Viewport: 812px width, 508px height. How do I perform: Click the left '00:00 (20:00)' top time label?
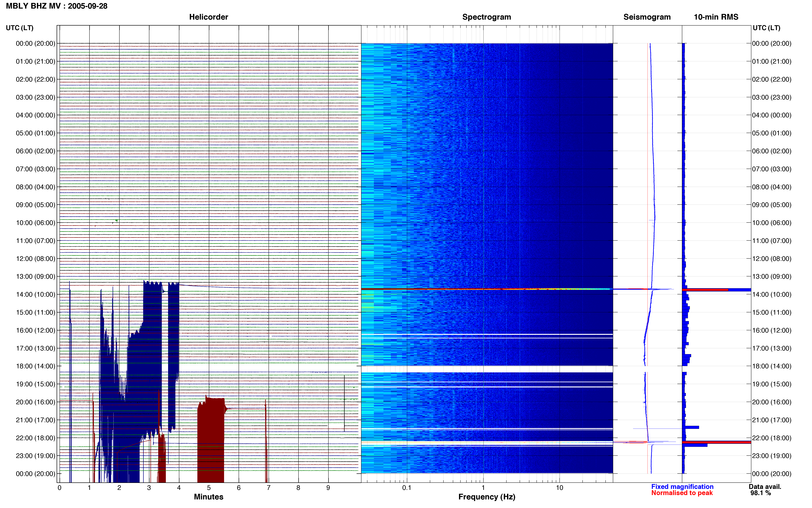click(36, 43)
